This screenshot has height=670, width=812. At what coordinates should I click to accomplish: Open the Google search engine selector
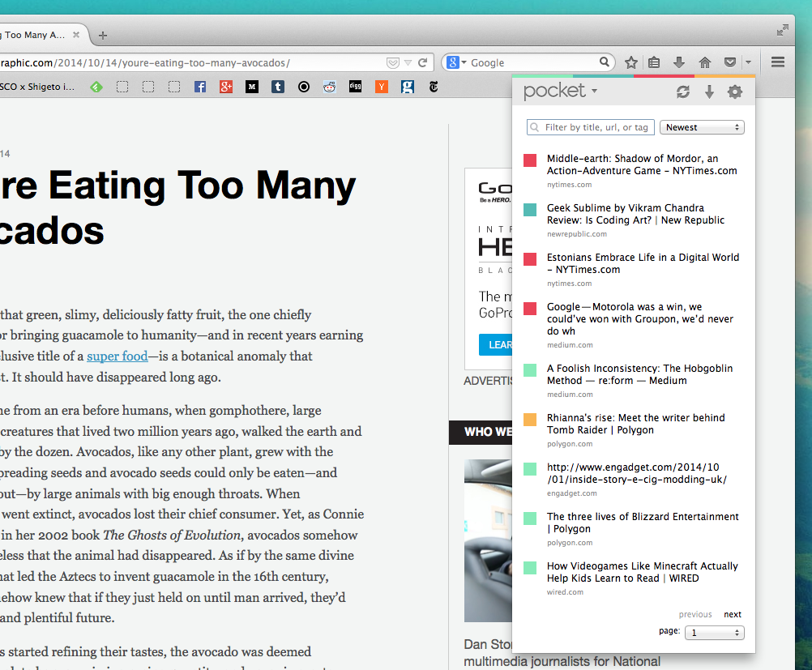coord(456,62)
